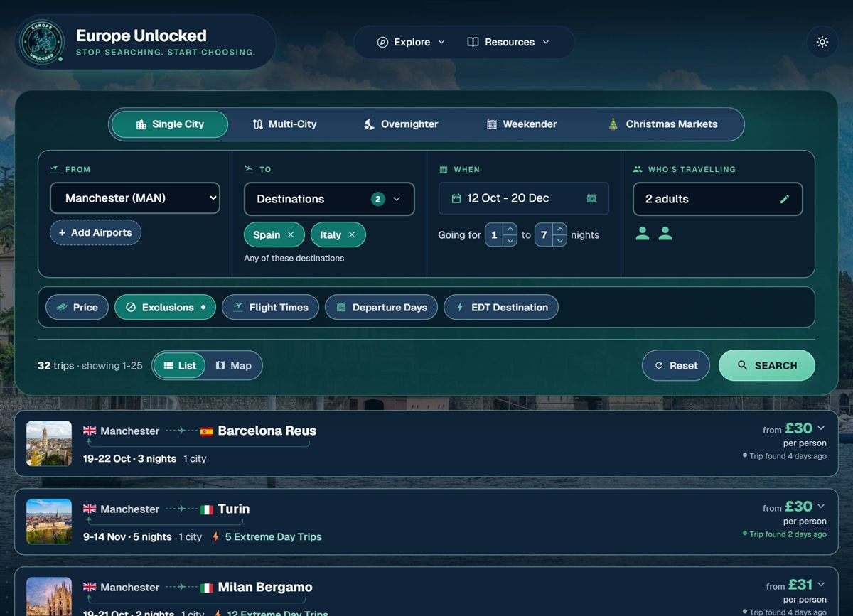
Task: Click the Milan Bergamo trip thumbnail
Action: click(x=49, y=597)
